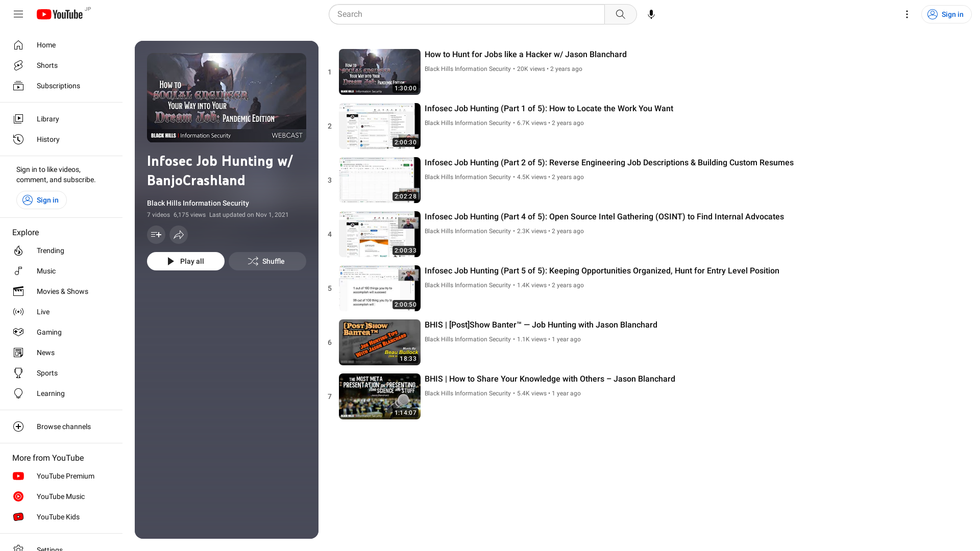
Task: Click '20K views' text on first video
Action: [531, 69]
